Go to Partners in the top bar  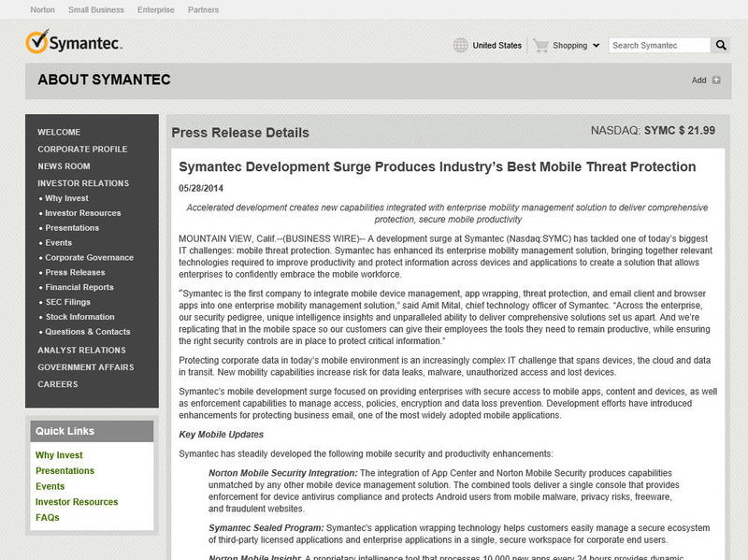pyautogui.click(x=203, y=10)
